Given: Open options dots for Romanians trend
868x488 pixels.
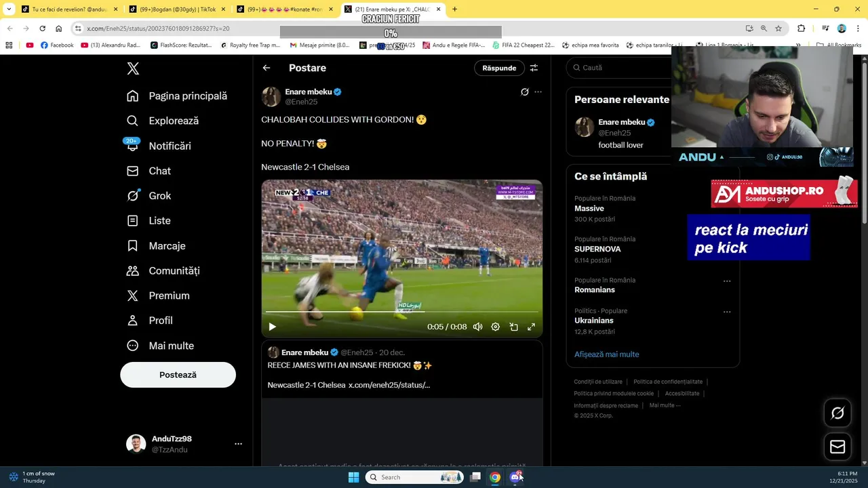Looking at the screenshot, I should (x=727, y=281).
